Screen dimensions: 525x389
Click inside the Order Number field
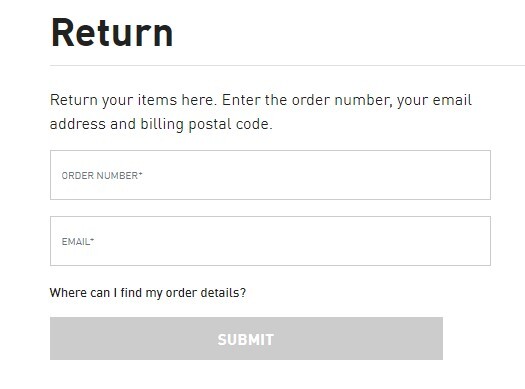(270, 175)
